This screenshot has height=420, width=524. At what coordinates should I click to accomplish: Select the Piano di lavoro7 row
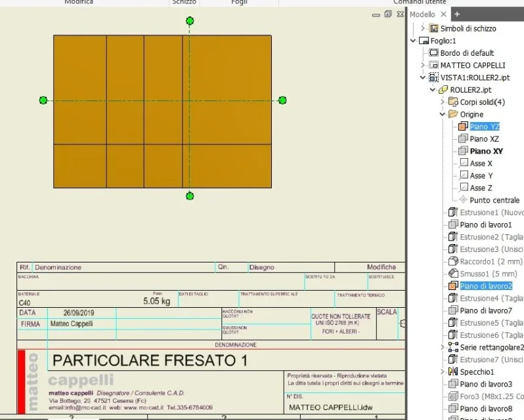[480, 310]
